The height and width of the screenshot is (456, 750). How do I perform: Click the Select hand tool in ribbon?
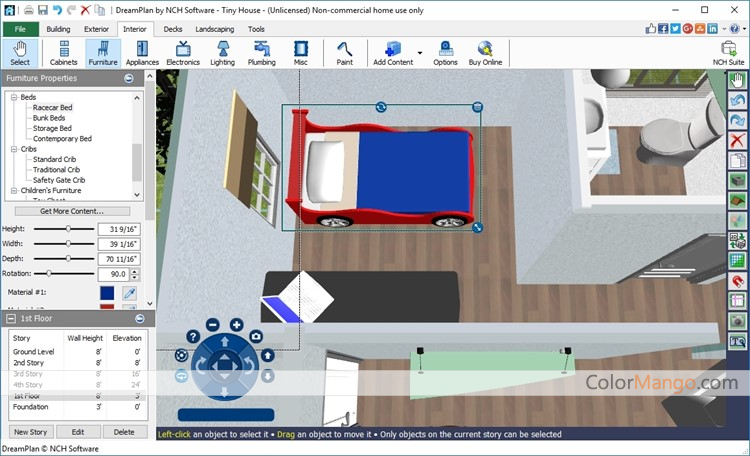[20, 53]
